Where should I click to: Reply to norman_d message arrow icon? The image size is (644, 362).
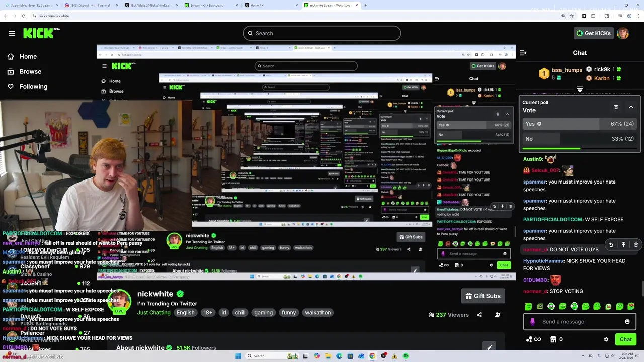coord(611,245)
